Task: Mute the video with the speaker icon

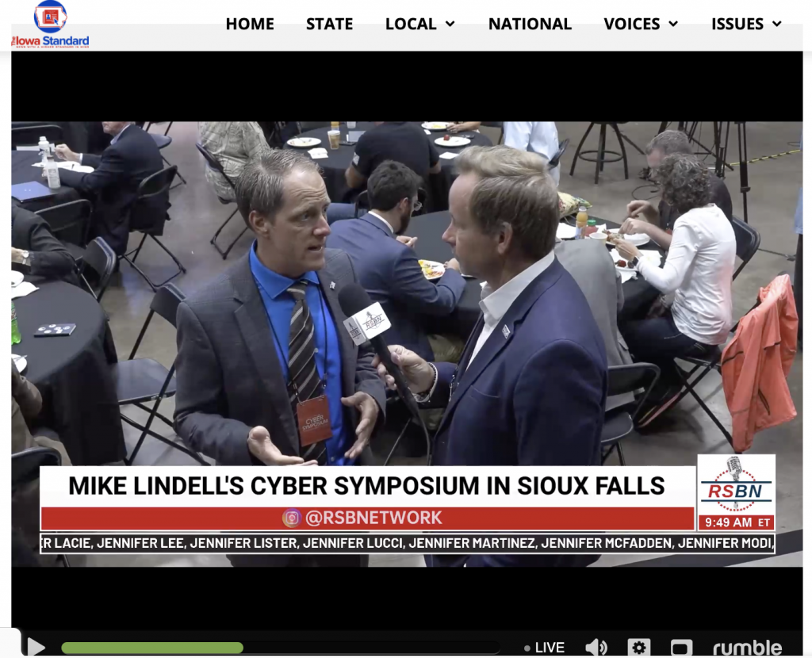Action: (x=596, y=647)
